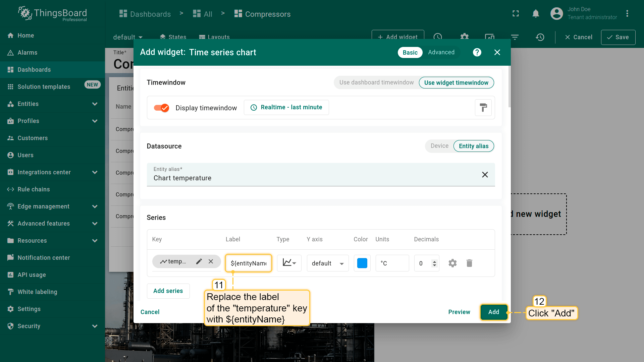Toggle fullscreen mode icon

coord(516,14)
